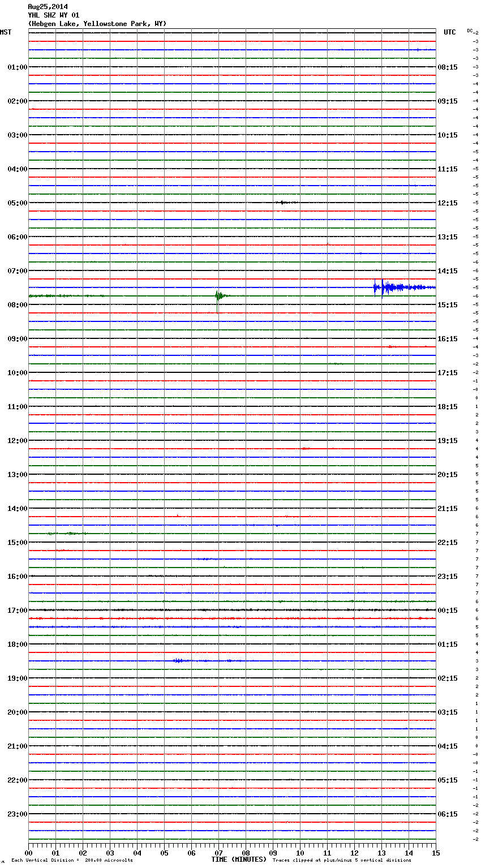The height and width of the screenshot is (868, 481).
Task: Click minute 00 on the bottom axis
Action: click(x=29, y=853)
